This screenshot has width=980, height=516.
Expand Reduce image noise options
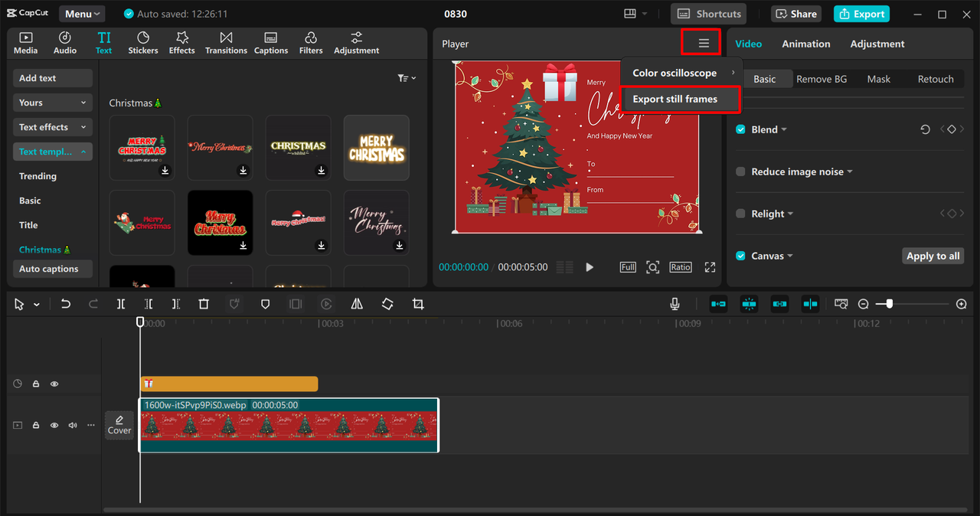850,172
